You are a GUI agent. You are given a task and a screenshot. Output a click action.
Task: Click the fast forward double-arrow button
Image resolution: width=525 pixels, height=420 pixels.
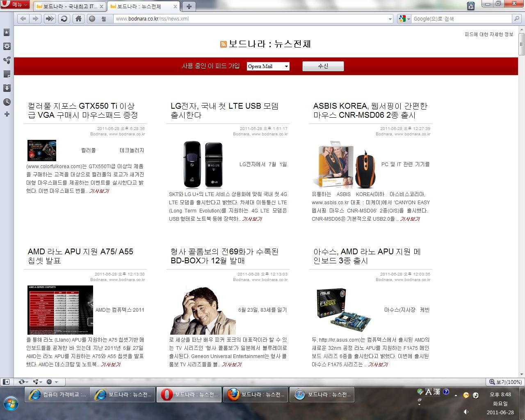point(50,18)
